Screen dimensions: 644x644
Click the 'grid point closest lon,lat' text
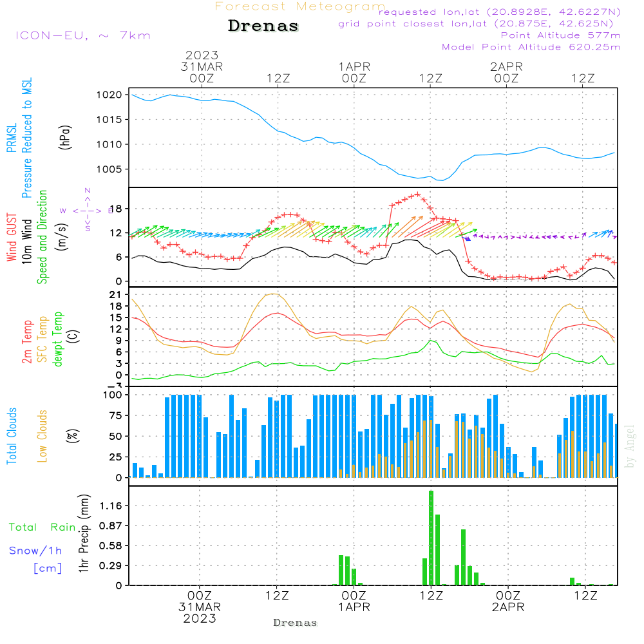pyautogui.click(x=476, y=24)
